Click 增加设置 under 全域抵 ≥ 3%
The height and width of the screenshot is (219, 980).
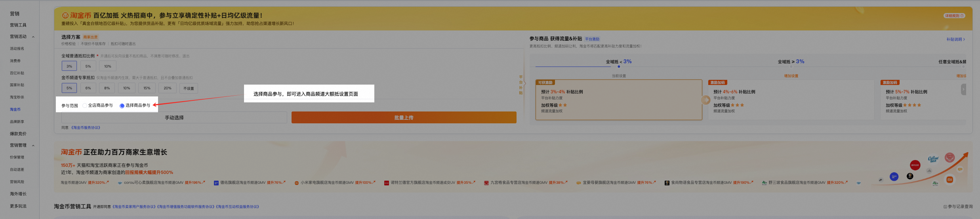[x=791, y=76]
